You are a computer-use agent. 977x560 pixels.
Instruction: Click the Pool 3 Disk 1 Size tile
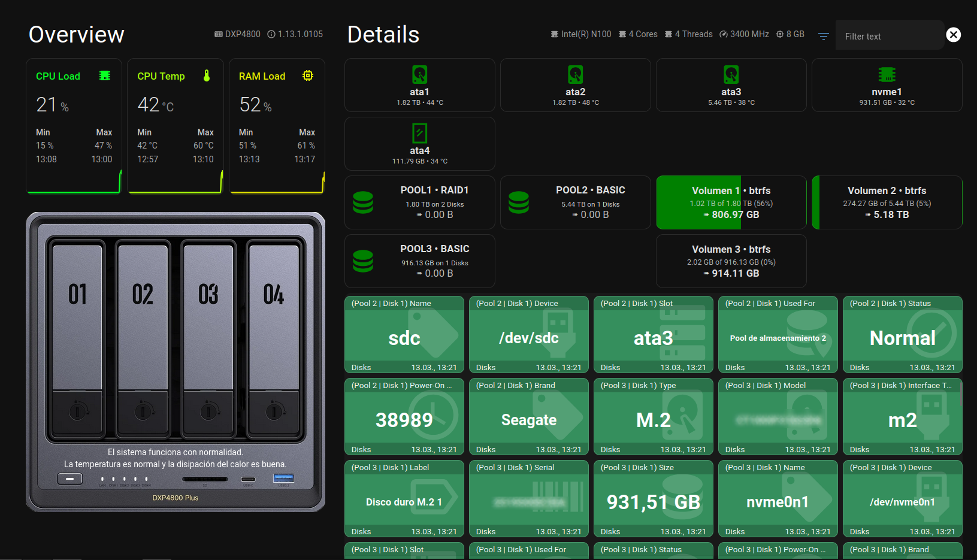[x=653, y=498]
